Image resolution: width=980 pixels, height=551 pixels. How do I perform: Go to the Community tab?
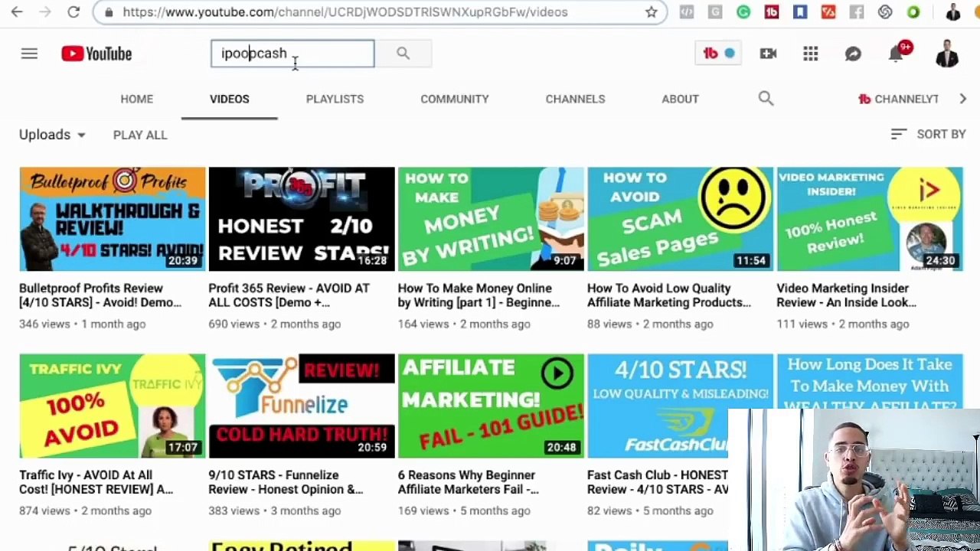coord(455,99)
